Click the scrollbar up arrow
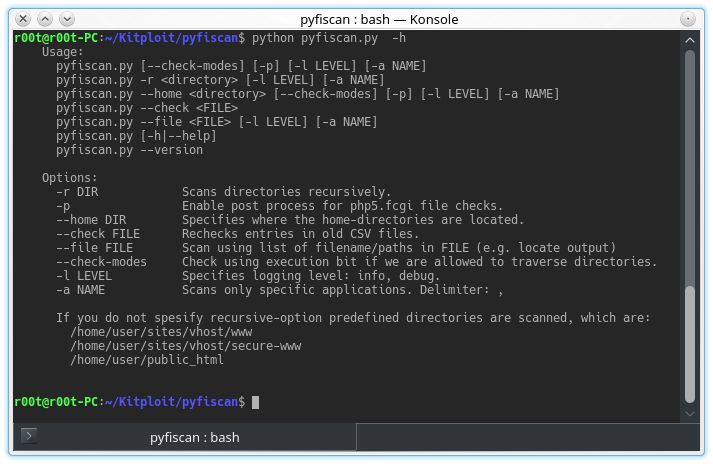 click(690, 40)
